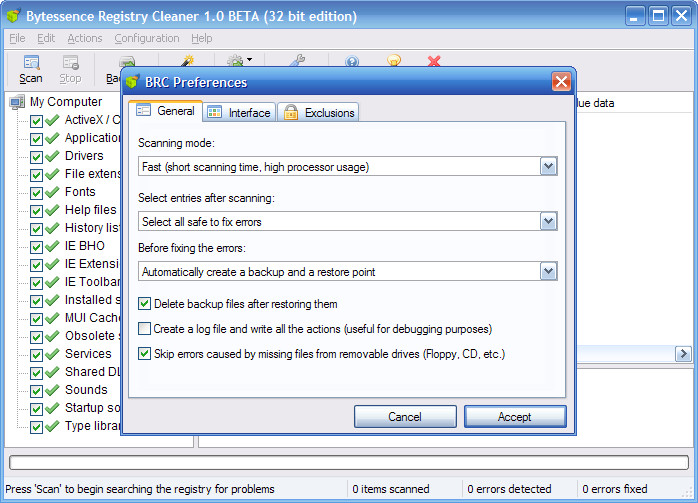Click the Bytessence app icon in title bar
The width and height of the screenshot is (698, 503).
[14, 16]
